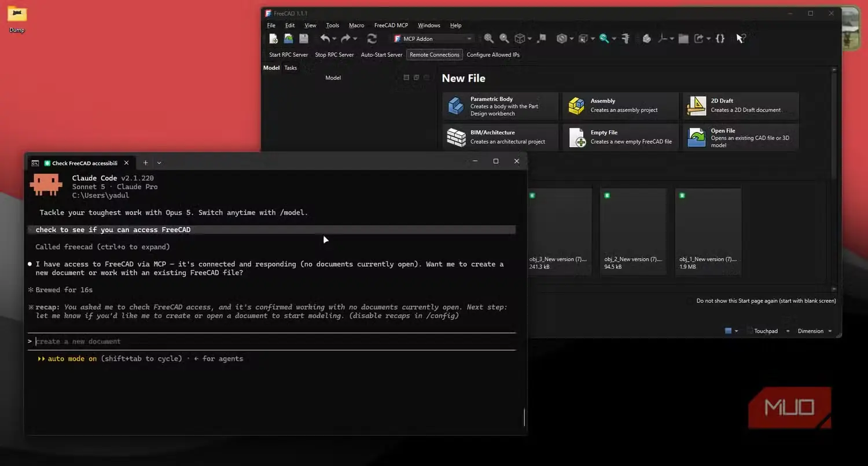Expand the datum axis dropdown arrow
The height and width of the screenshot is (466, 868).
pyautogui.click(x=672, y=39)
